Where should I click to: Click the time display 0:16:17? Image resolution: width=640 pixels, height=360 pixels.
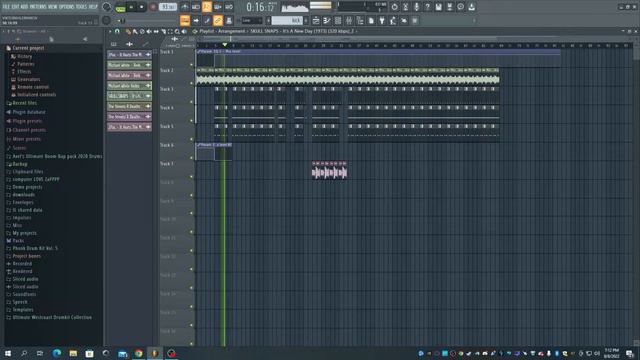pos(260,7)
